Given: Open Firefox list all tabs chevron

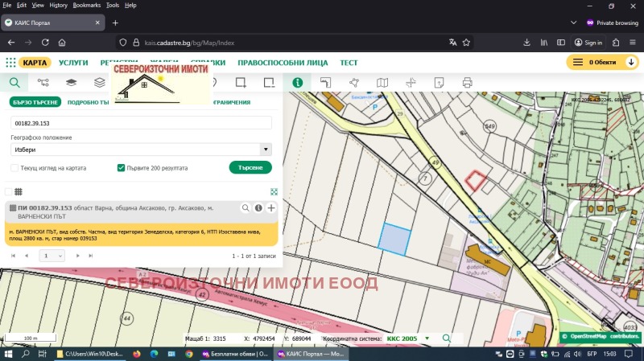Looking at the screenshot, I should [x=573, y=23].
